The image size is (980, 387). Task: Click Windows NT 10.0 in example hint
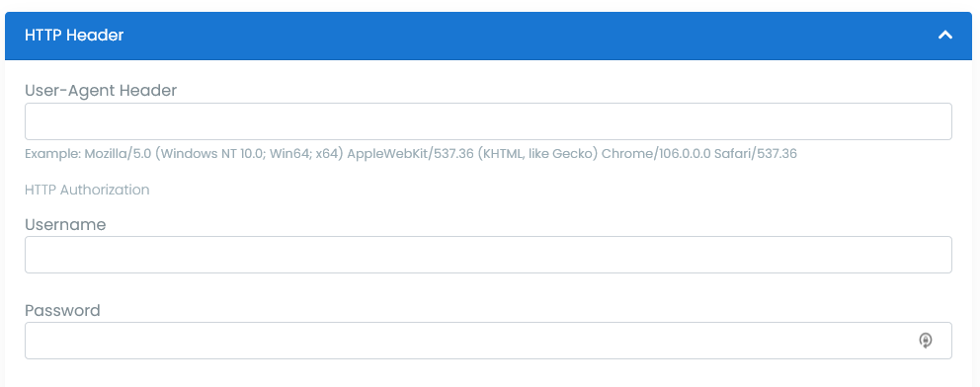click(x=211, y=154)
